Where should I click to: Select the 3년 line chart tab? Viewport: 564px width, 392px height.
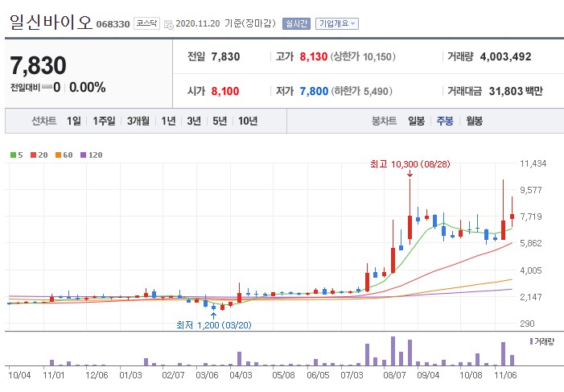pyautogui.click(x=194, y=121)
